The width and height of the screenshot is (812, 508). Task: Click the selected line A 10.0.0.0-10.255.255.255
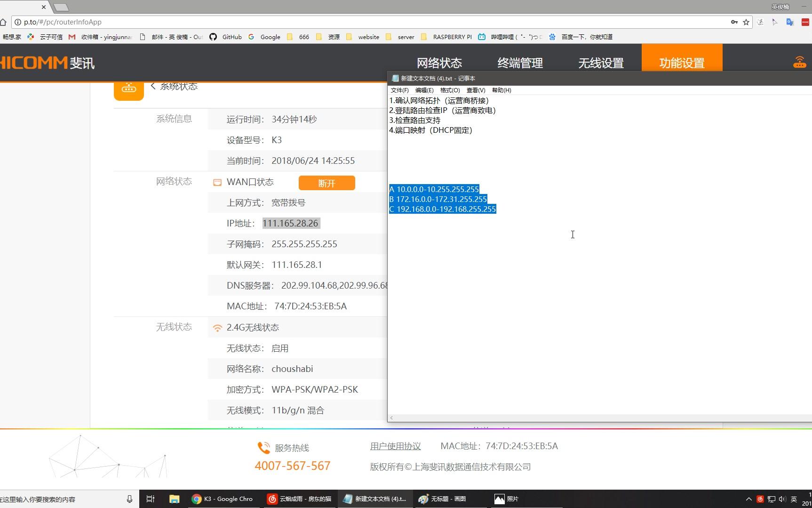pyautogui.click(x=434, y=189)
